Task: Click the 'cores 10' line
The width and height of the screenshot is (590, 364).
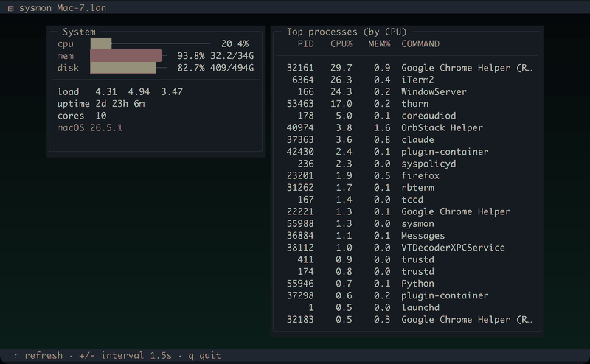Action: [82, 116]
